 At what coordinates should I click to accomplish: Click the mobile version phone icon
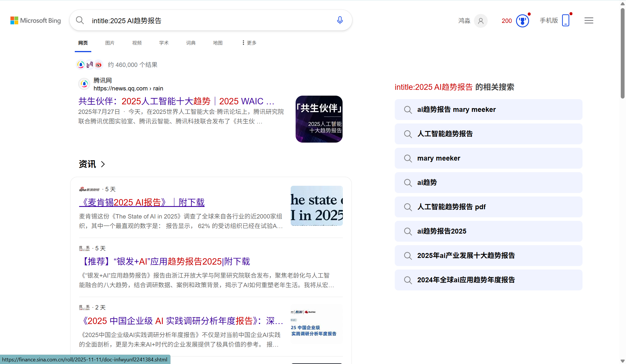(x=565, y=21)
